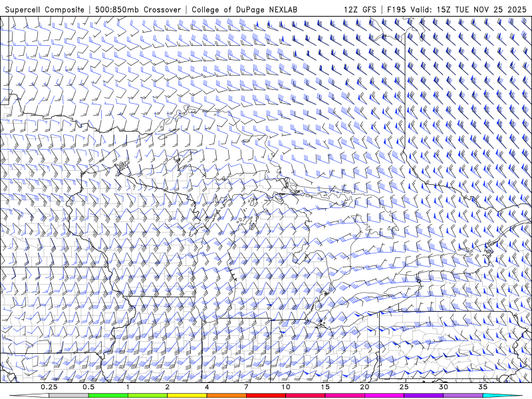
Task: Click the "7" legend scale value
Action: pyautogui.click(x=246, y=387)
